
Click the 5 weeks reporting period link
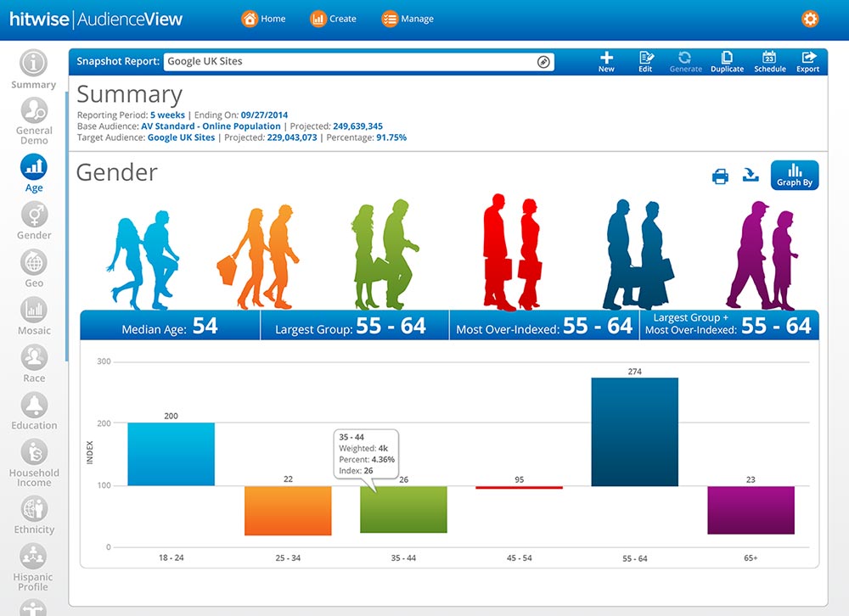coord(167,115)
